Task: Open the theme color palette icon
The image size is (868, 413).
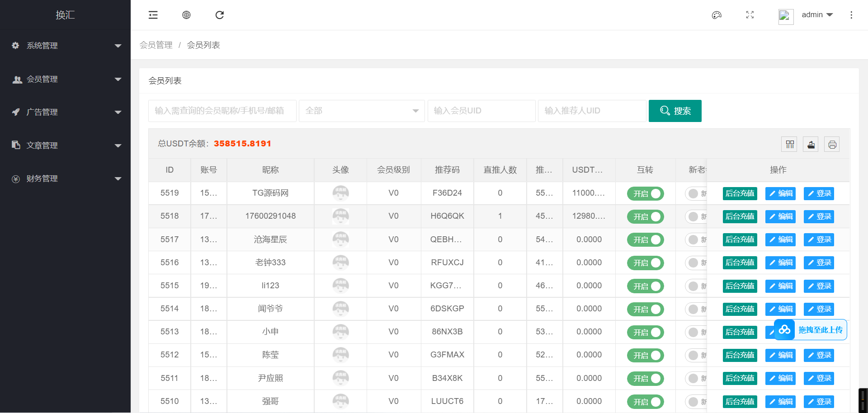Action: coord(717,15)
